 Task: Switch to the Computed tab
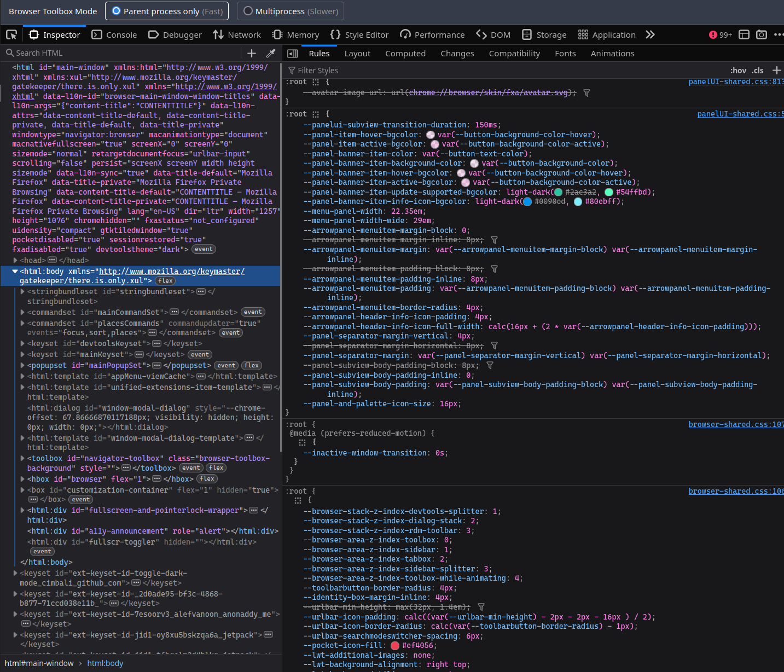tap(405, 53)
